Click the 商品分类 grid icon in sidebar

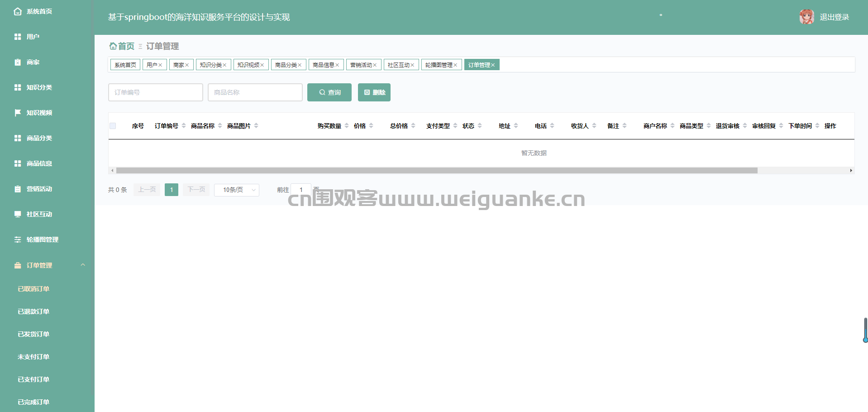pyautogui.click(x=18, y=138)
